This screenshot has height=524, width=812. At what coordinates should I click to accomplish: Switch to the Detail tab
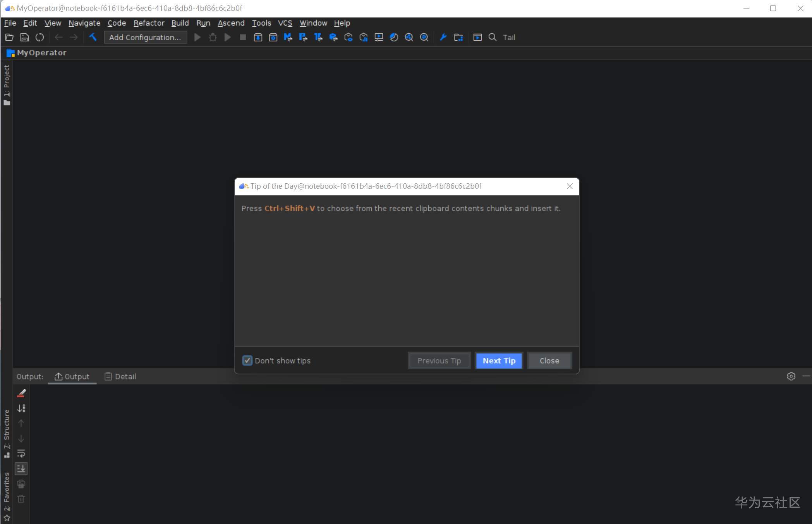120,376
